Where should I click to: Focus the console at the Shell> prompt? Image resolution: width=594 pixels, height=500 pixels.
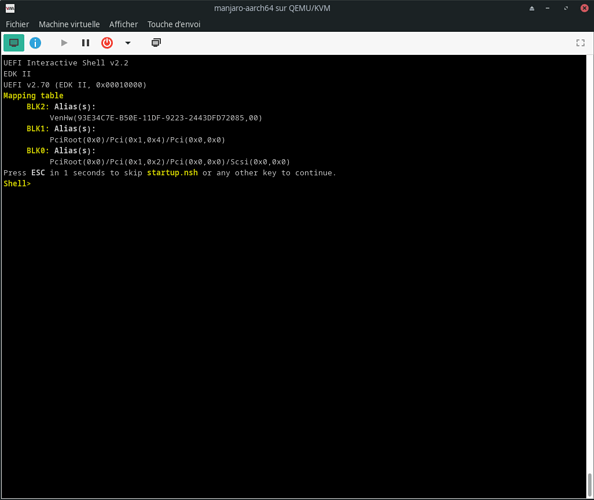click(17, 184)
